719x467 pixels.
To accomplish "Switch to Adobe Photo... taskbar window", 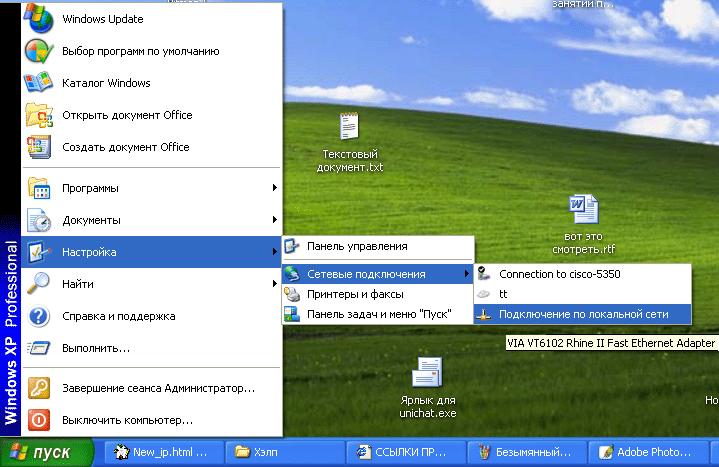I will pyautogui.click(x=647, y=452).
